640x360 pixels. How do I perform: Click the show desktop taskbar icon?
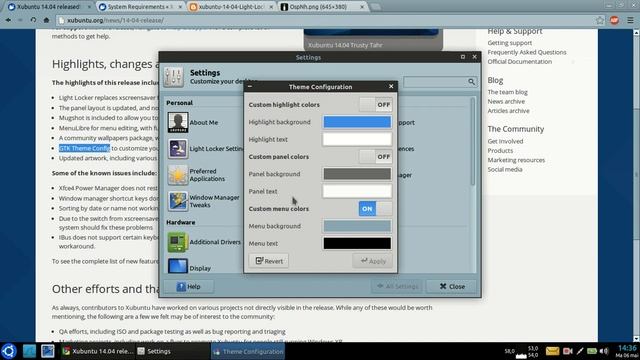coord(29,351)
